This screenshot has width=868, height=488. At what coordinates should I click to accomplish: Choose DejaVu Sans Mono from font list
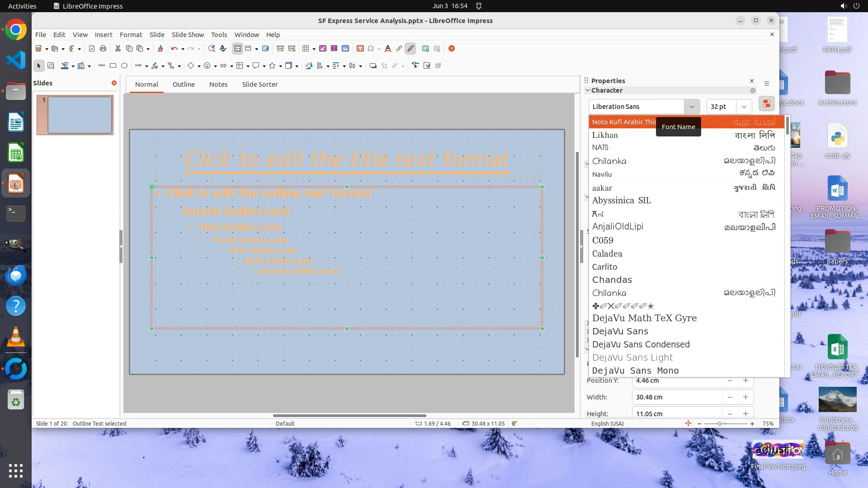click(635, 371)
